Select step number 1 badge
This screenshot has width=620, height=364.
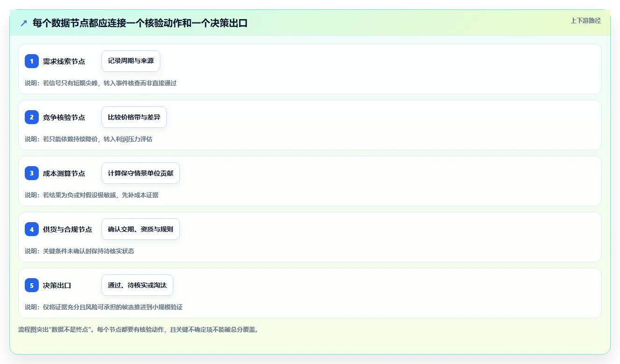[32, 61]
